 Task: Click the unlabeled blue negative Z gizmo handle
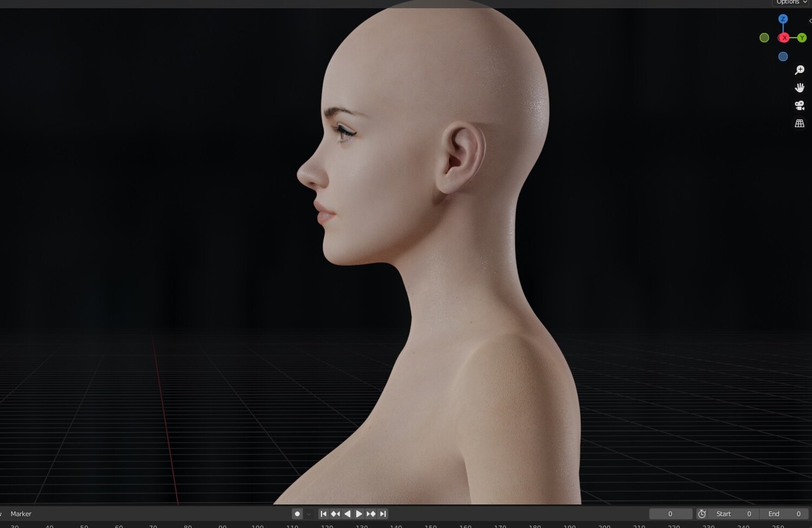783,56
